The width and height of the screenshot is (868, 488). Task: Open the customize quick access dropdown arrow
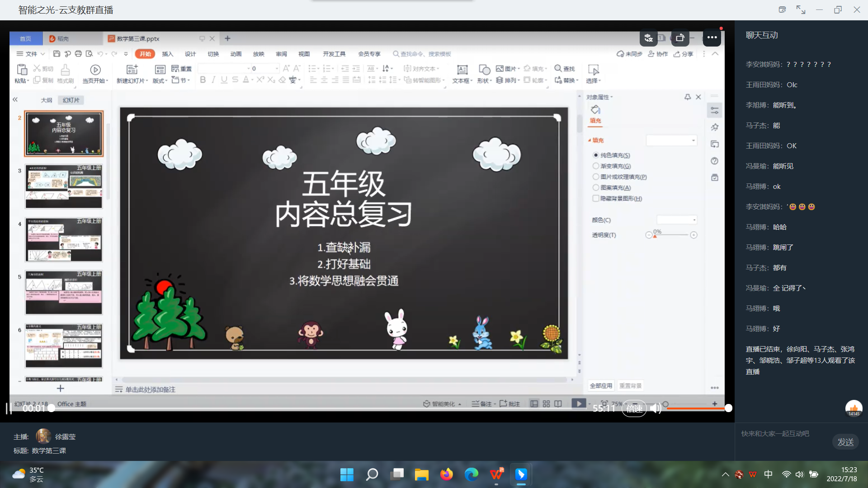[x=126, y=54]
